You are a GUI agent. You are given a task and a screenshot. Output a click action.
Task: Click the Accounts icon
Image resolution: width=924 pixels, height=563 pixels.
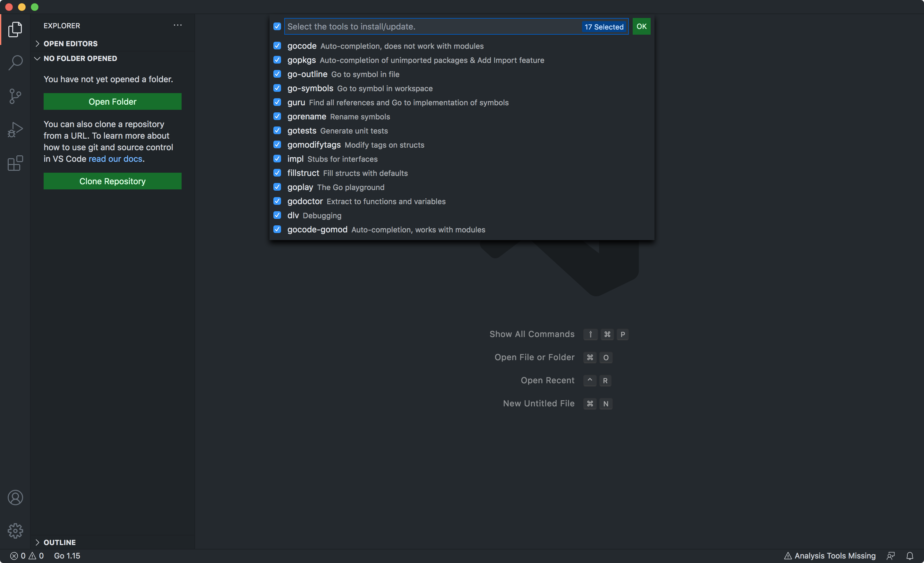(x=15, y=498)
